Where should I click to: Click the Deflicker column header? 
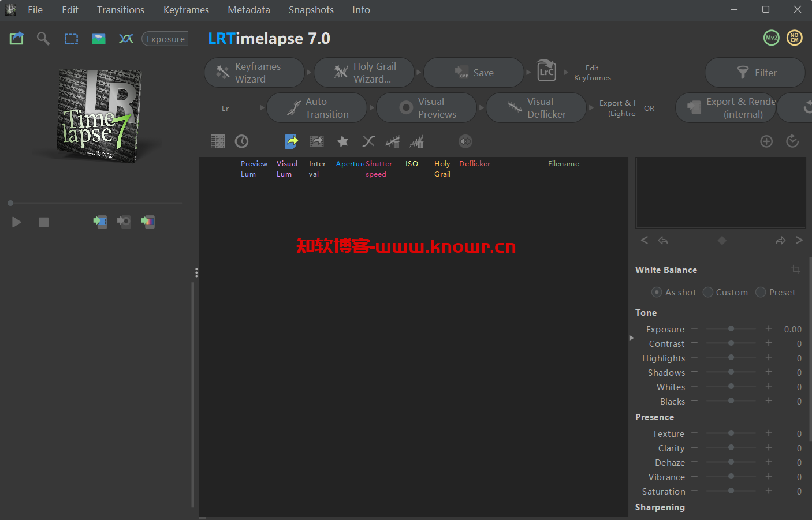tap(475, 164)
